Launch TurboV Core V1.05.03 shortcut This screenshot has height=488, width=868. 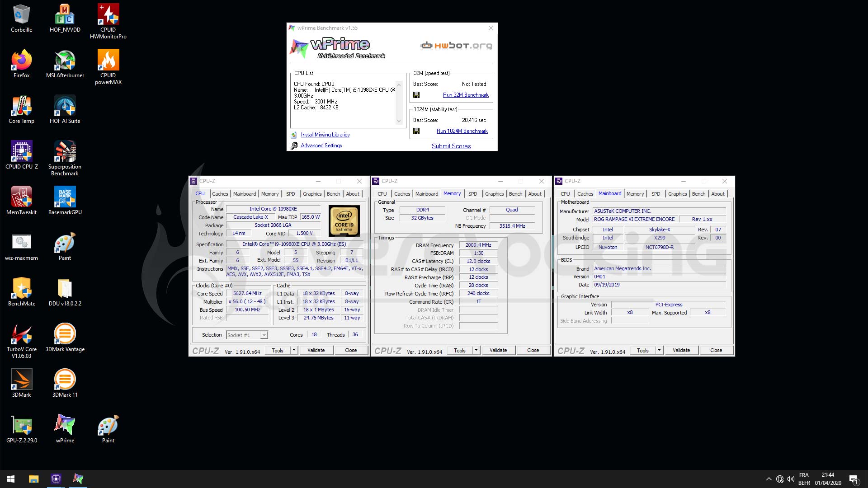tap(21, 341)
